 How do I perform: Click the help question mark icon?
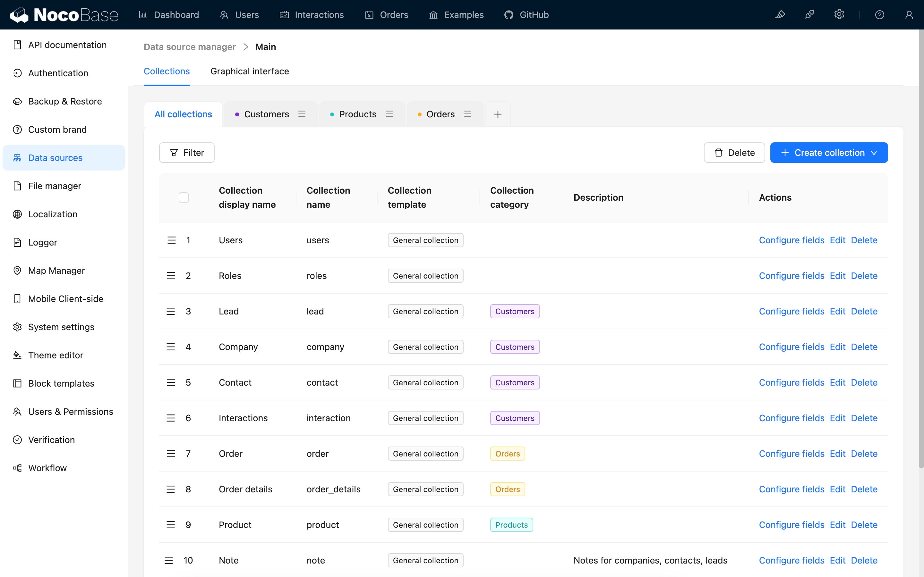[879, 14]
